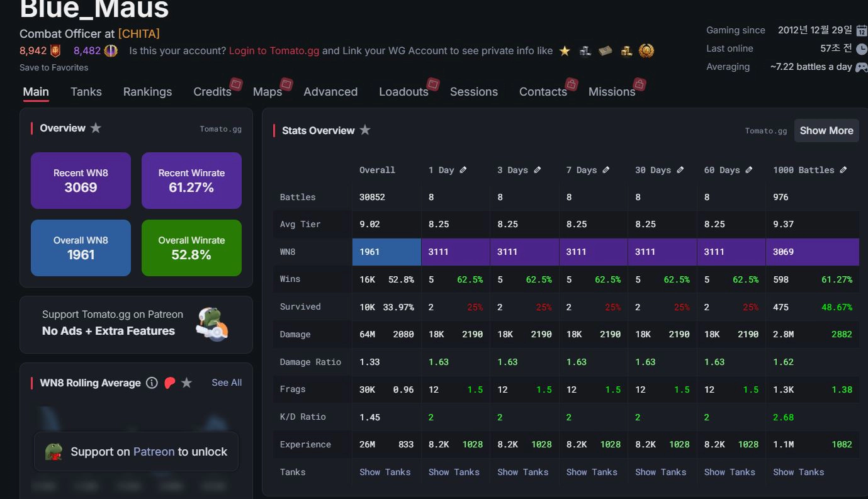Edit the 30 Days column with pencil icon

(680, 170)
